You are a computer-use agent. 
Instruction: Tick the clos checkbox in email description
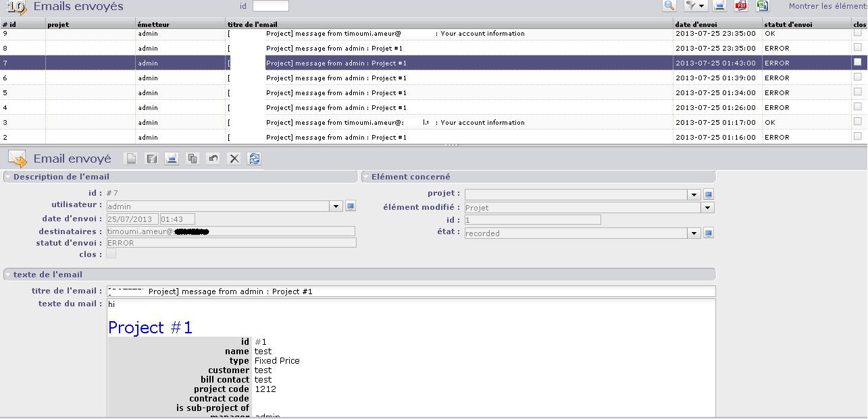coord(111,254)
